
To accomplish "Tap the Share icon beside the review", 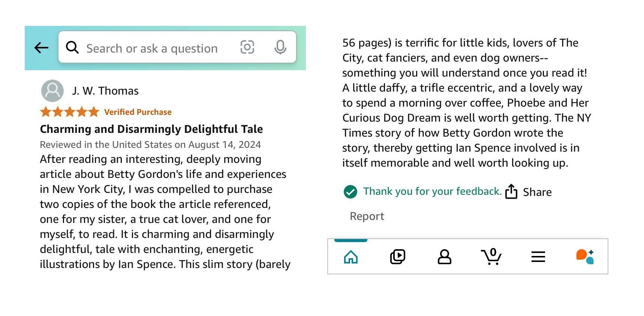I will 511,191.
